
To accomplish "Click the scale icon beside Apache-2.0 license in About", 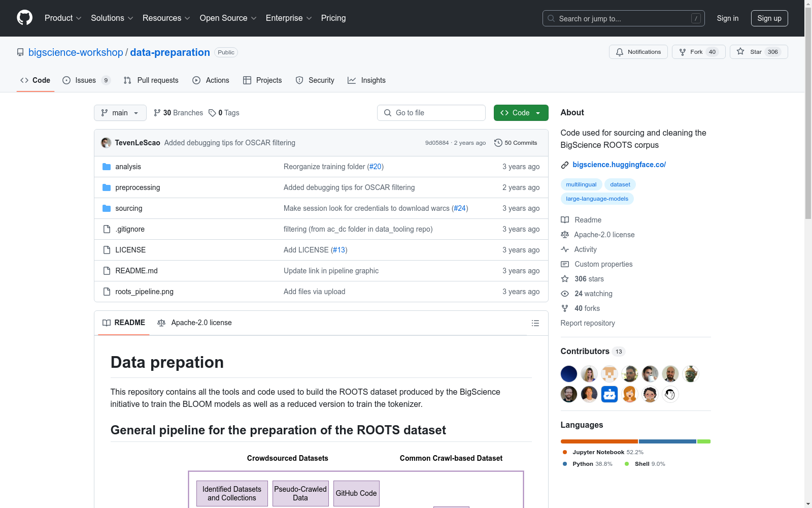I will [x=565, y=235].
